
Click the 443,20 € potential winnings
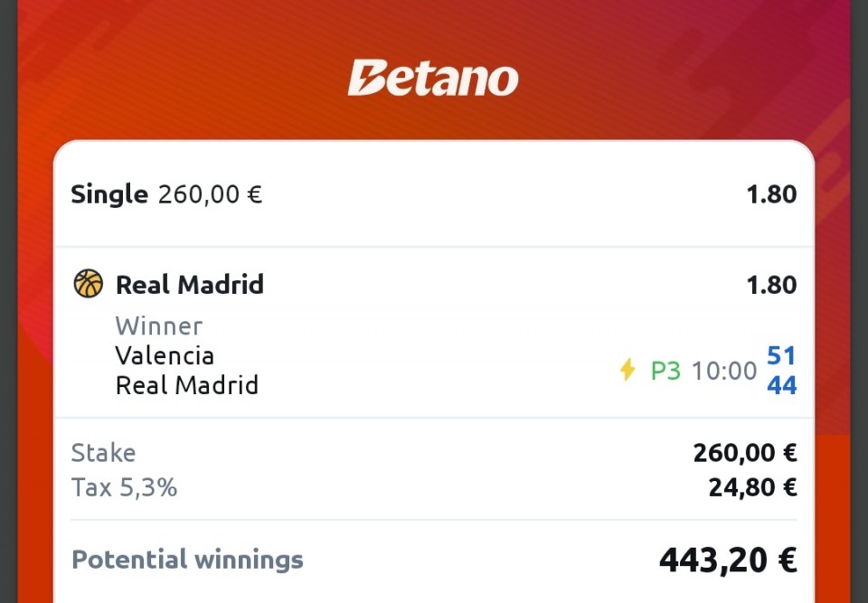[x=728, y=560]
